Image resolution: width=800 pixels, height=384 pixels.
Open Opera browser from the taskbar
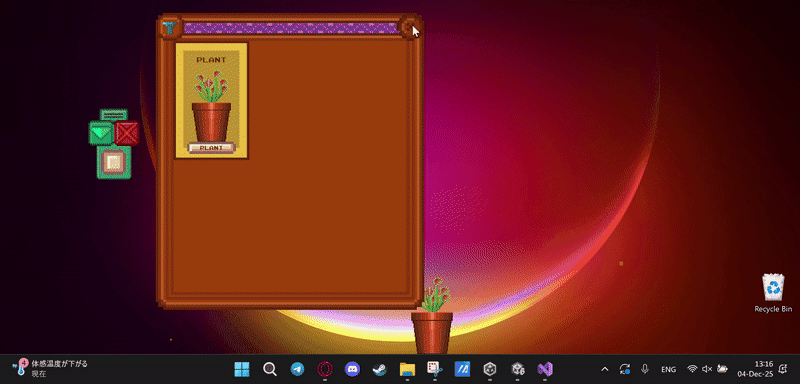pyautogui.click(x=324, y=369)
